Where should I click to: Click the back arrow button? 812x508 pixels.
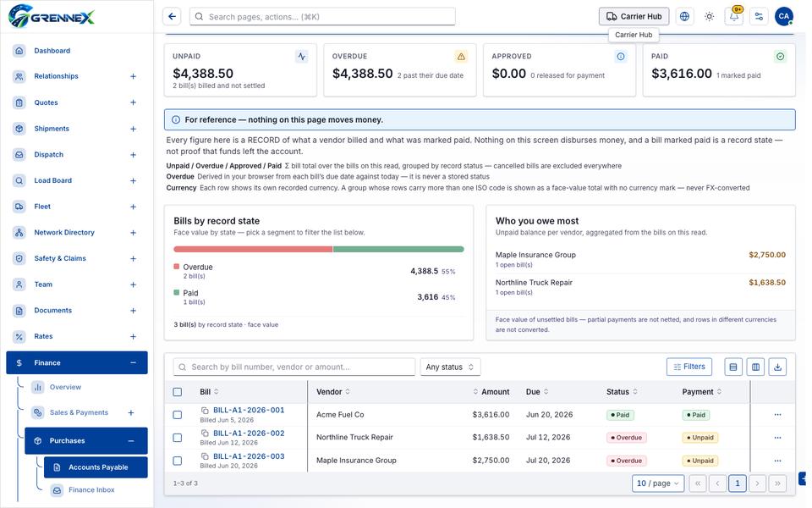click(172, 17)
